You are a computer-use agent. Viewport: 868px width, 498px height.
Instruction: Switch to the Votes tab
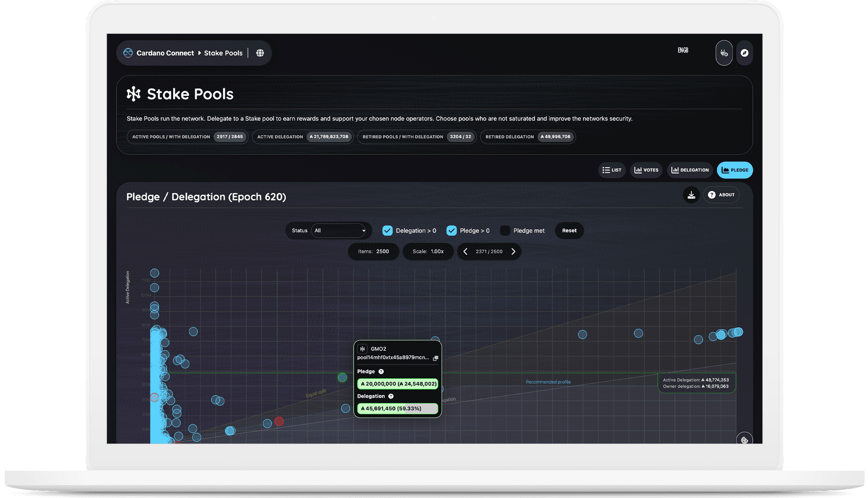(646, 170)
